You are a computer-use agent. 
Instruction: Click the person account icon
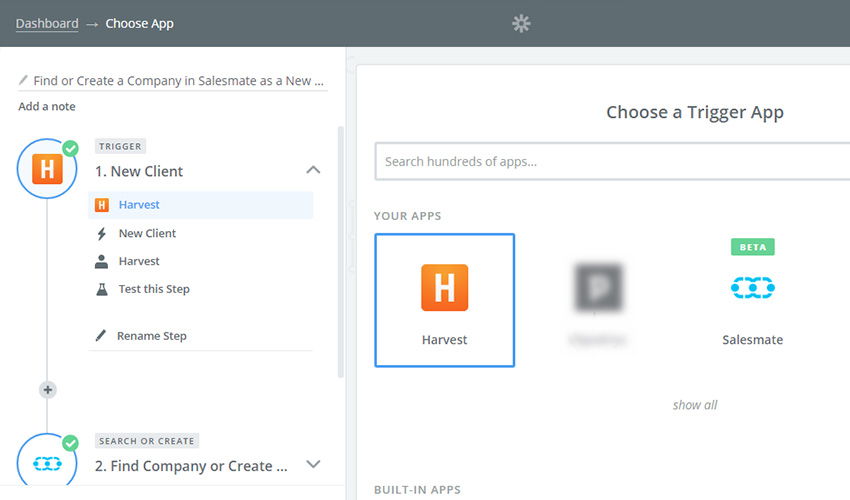coord(101,261)
